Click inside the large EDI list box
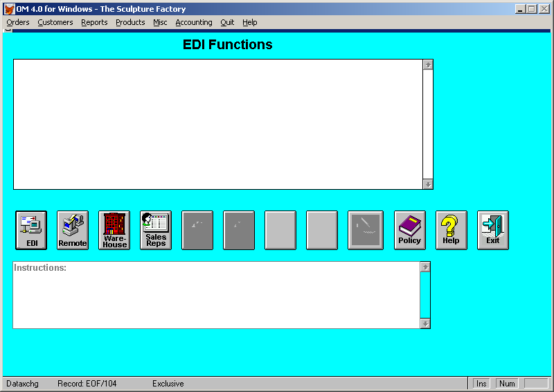Viewport: 554px width, 392px height. click(218, 125)
